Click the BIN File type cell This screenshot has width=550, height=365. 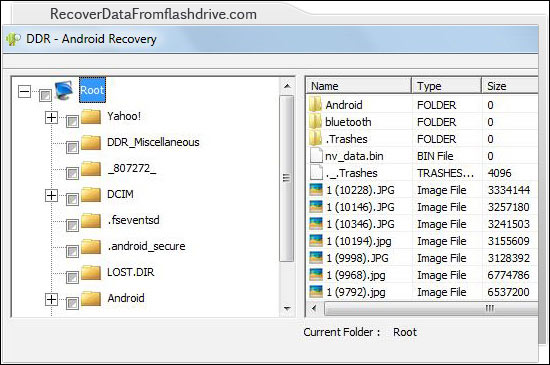(x=435, y=156)
